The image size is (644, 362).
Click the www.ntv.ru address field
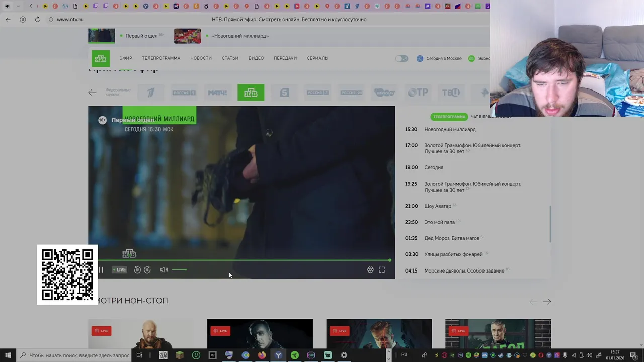coord(70,19)
